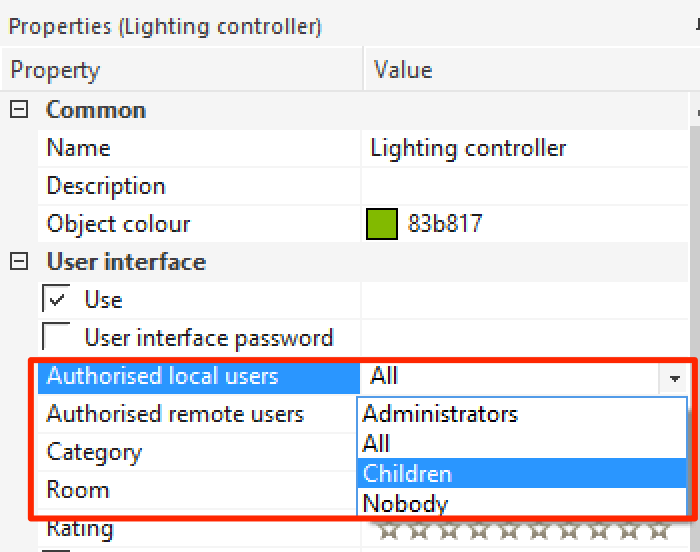
Task: Pick Nobody in the dropdown list
Action: (405, 503)
